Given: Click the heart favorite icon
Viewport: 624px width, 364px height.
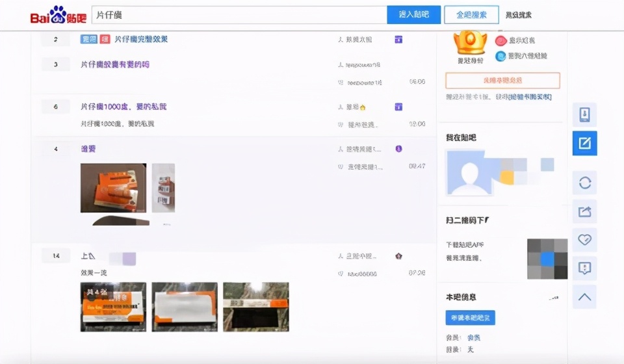Looking at the screenshot, I should (584, 239).
